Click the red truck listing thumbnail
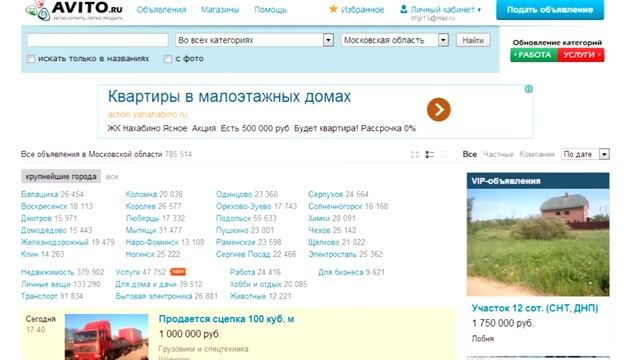The width and height of the screenshot is (640, 360). tap(107, 337)
